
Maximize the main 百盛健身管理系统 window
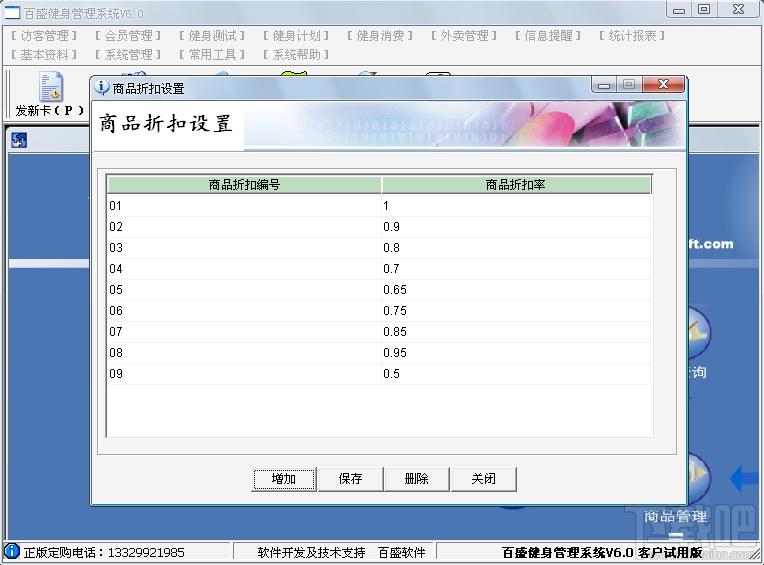[x=704, y=10]
